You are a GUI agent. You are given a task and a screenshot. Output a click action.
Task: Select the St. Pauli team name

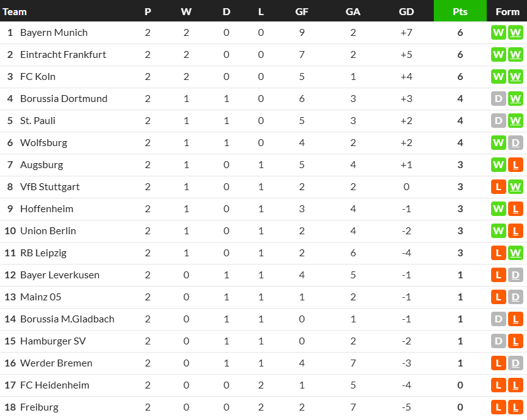coord(38,121)
